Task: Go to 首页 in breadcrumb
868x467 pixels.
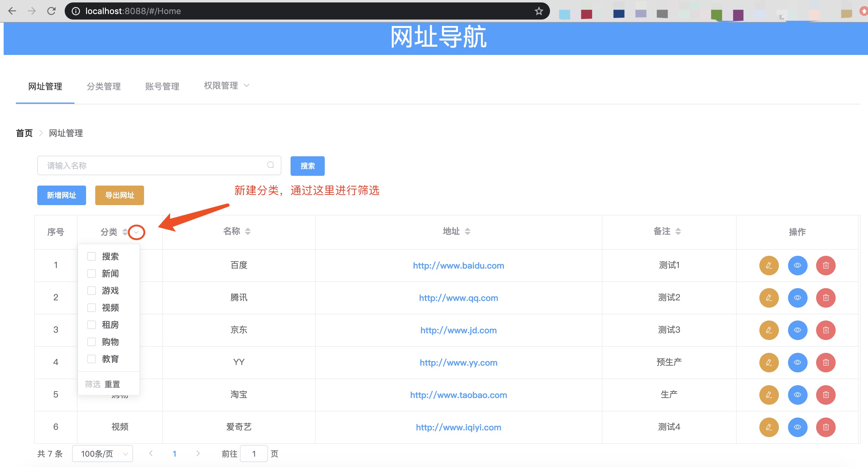Action: (x=24, y=133)
